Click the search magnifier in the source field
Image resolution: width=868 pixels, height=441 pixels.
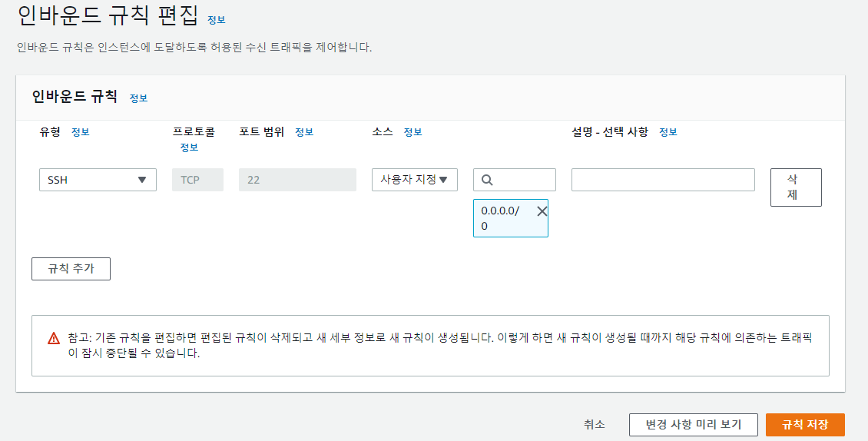point(487,180)
